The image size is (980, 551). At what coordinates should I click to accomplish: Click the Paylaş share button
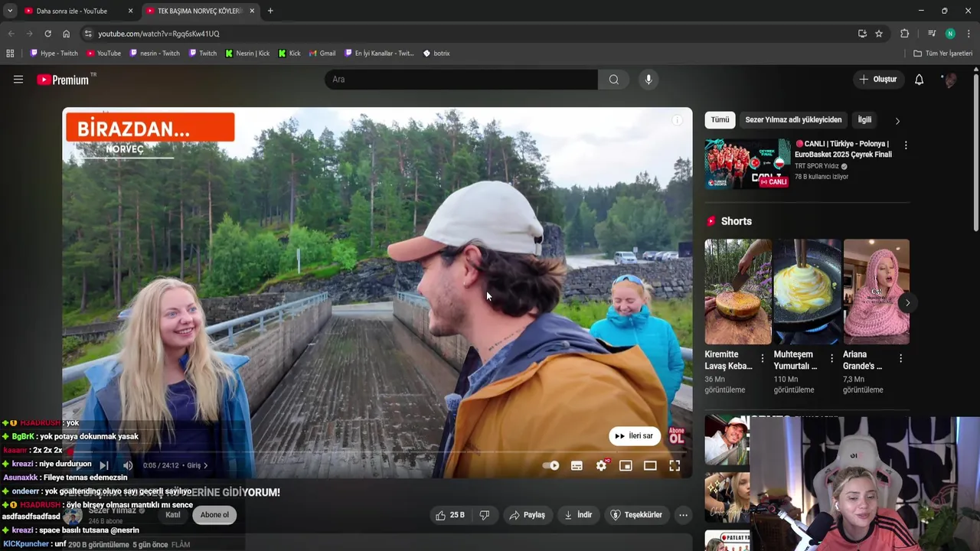(x=527, y=515)
